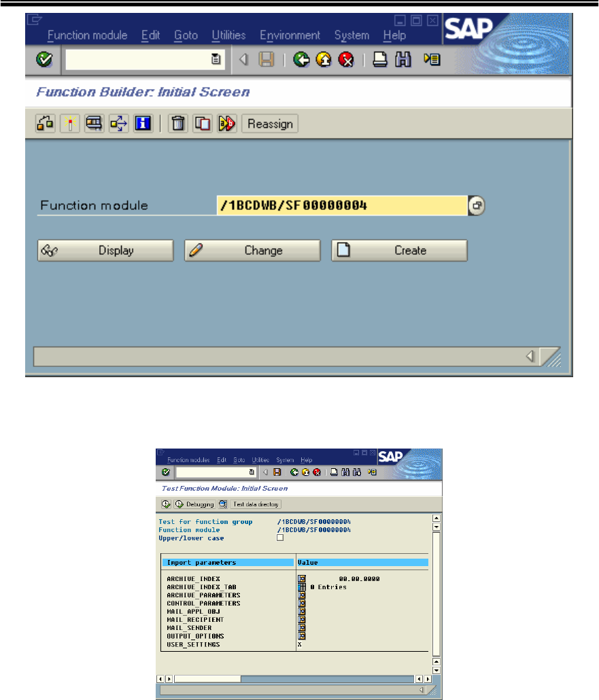Click the Copy icon beside the trash can
The height and width of the screenshot is (700, 599).
coord(203,124)
